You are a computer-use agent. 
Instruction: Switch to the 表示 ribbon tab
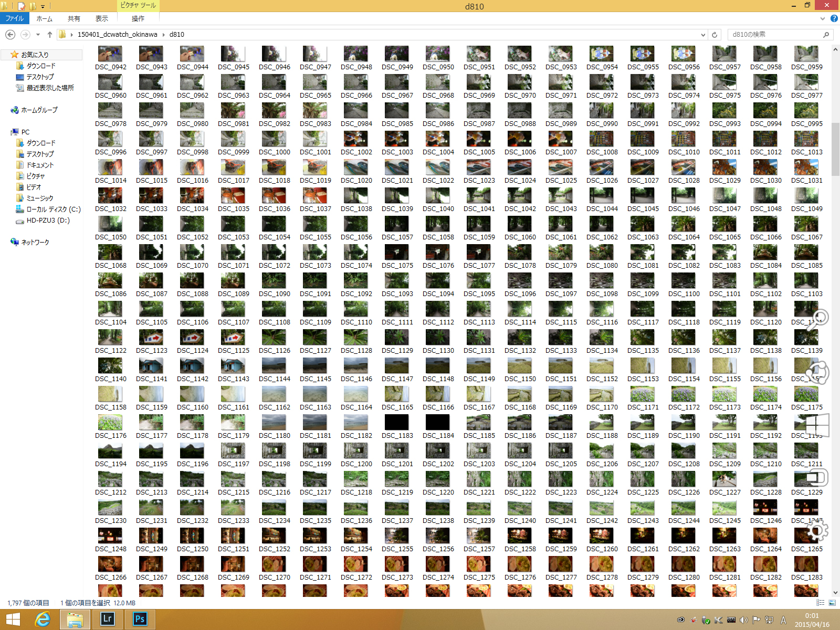(x=102, y=18)
